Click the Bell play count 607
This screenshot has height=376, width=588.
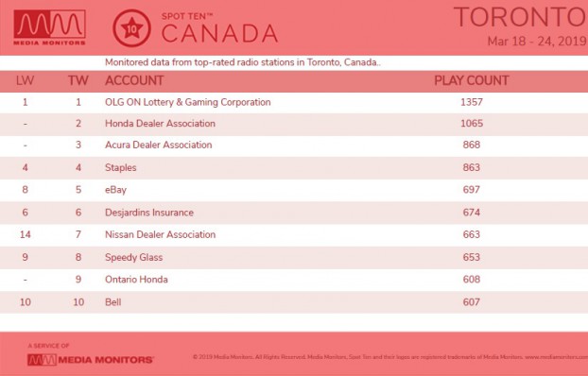(x=472, y=302)
